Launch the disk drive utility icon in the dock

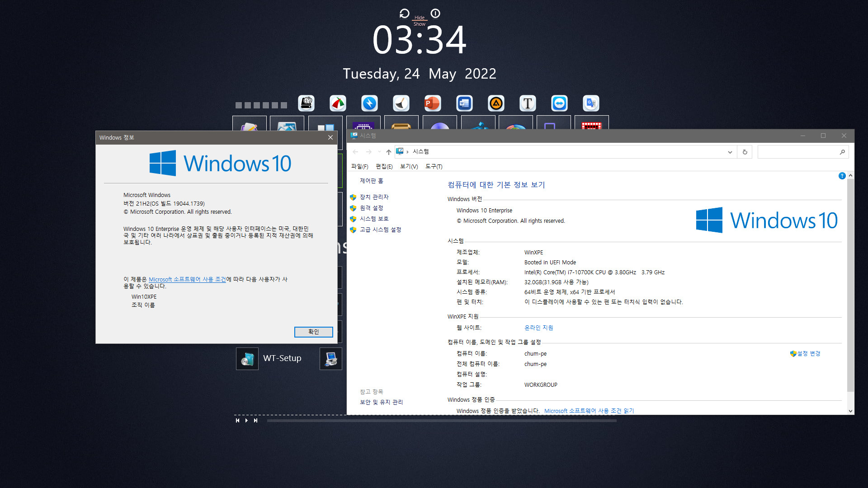point(307,103)
